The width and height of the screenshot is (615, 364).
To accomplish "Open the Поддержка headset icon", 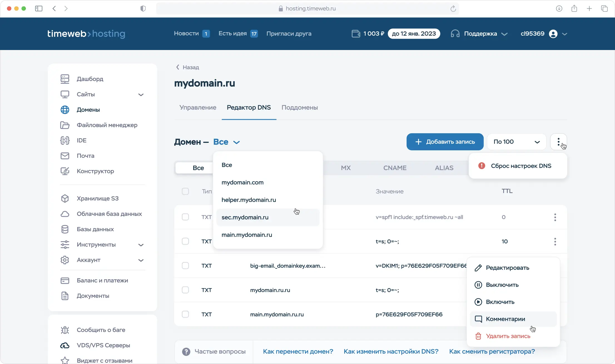I will pos(455,33).
